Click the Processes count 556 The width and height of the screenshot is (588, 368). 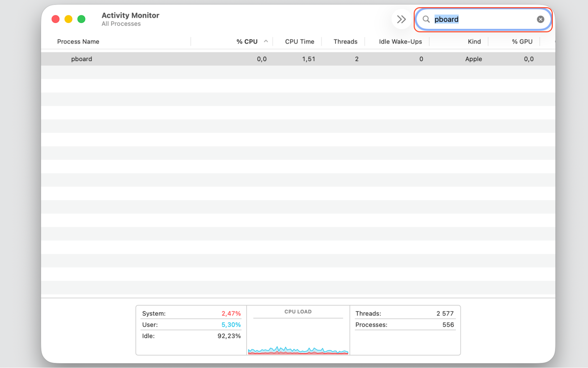point(448,325)
